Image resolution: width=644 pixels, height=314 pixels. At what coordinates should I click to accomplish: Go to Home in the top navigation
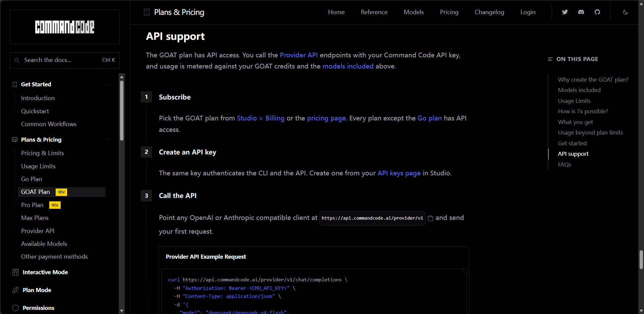[x=336, y=12]
